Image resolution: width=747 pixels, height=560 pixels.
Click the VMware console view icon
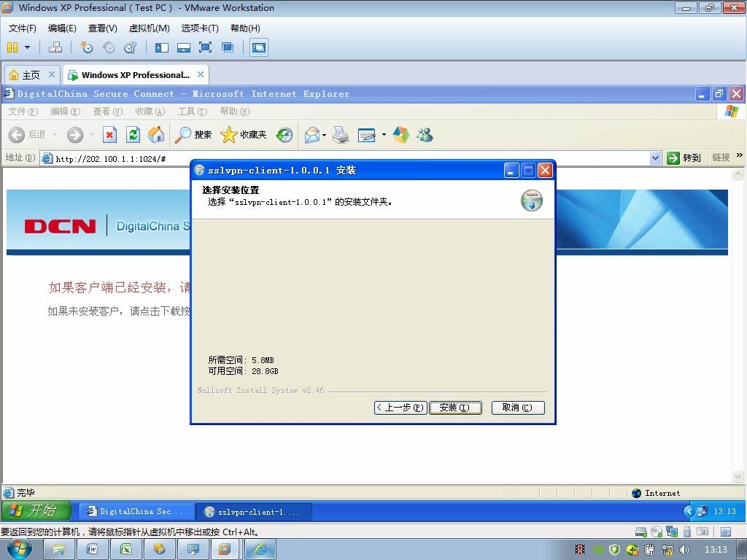[259, 47]
